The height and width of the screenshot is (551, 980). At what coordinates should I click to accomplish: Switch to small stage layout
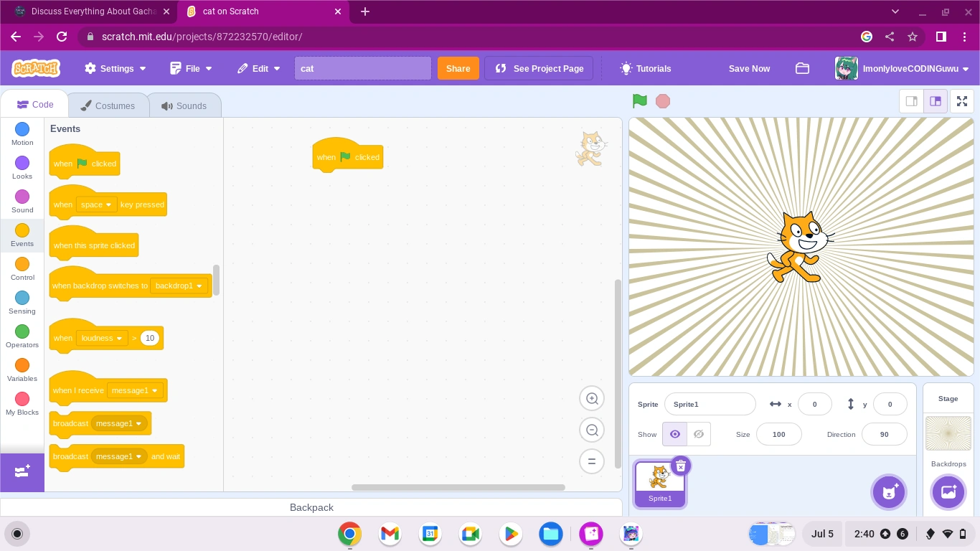coord(912,101)
